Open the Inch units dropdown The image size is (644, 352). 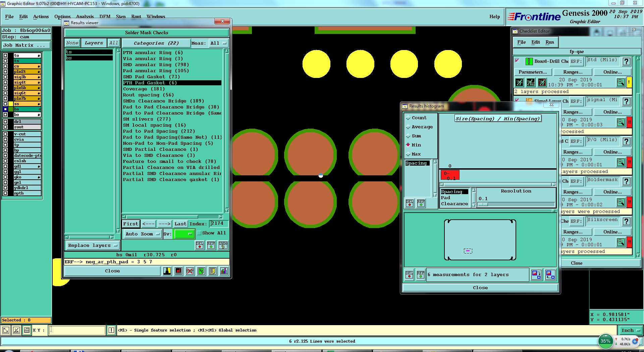tap(630, 331)
